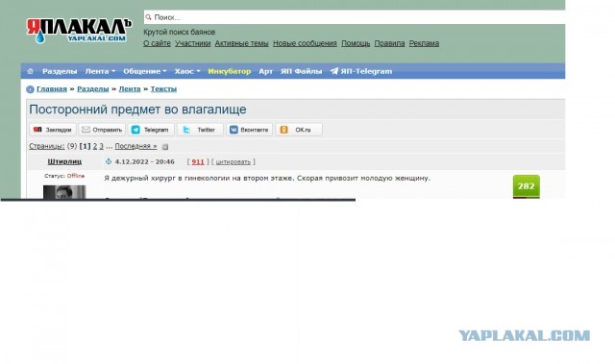
Task: Open the О сайте link
Action: click(x=157, y=43)
